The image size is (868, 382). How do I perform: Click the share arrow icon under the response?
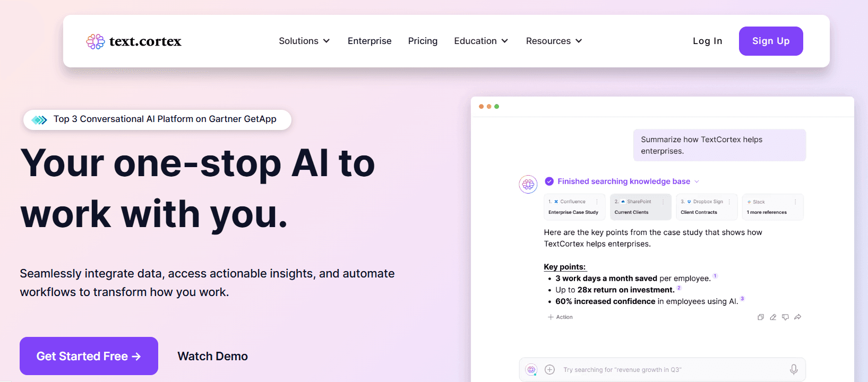coord(797,317)
